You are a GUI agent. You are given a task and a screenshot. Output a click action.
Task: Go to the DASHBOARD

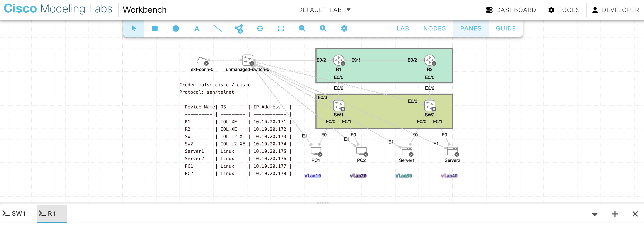click(x=511, y=10)
